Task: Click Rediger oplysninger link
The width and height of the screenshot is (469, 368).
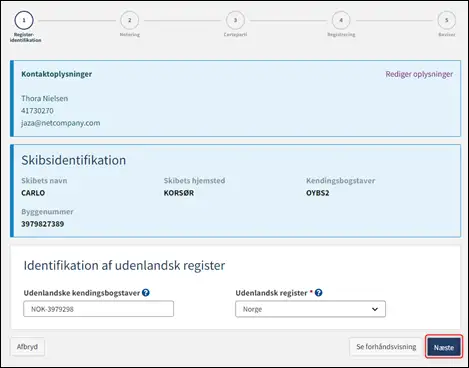Action: click(x=419, y=74)
